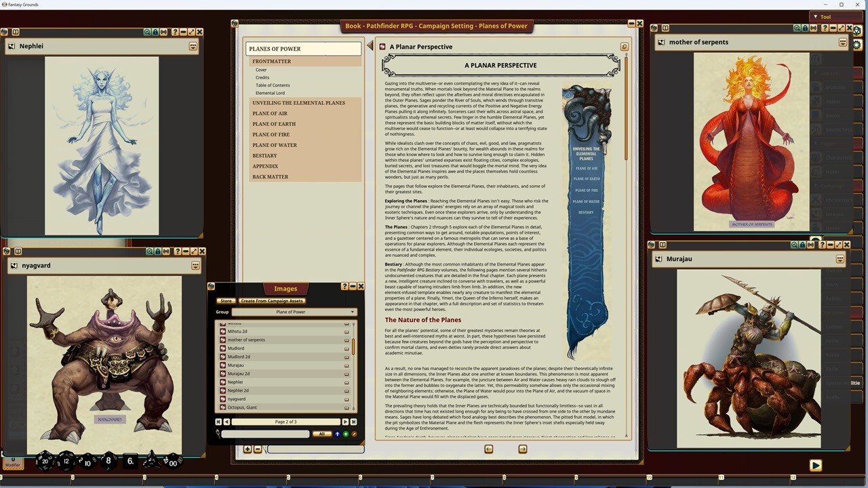
Task: Roll the d20 die in the dice tray
Action: click(44, 461)
